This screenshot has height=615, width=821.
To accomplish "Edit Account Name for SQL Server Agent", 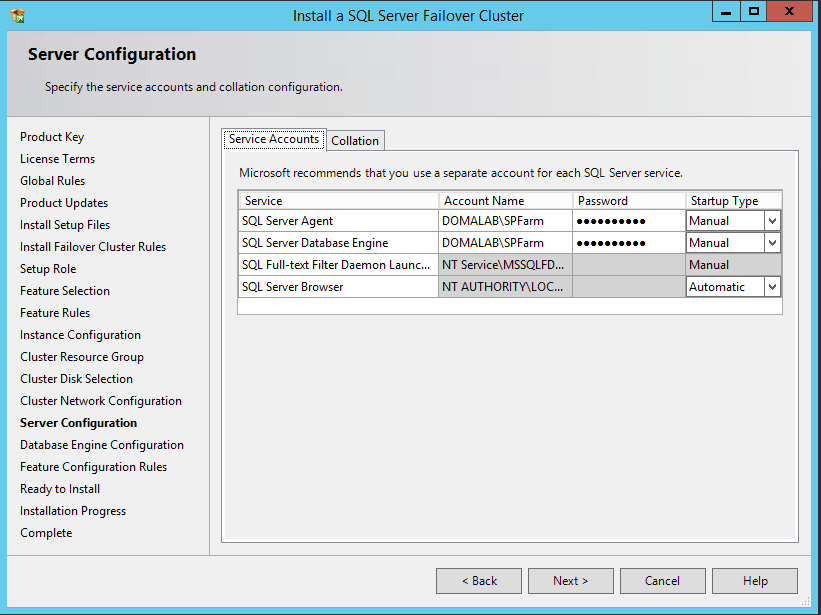I will pyautogui.click(x=505, y=221).
